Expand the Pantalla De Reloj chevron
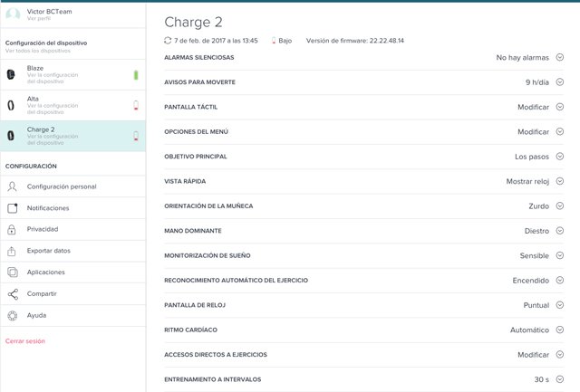Image resolution: width=580 pixels, height=392 pixels. pyautogui.click(x=560, y=305)
